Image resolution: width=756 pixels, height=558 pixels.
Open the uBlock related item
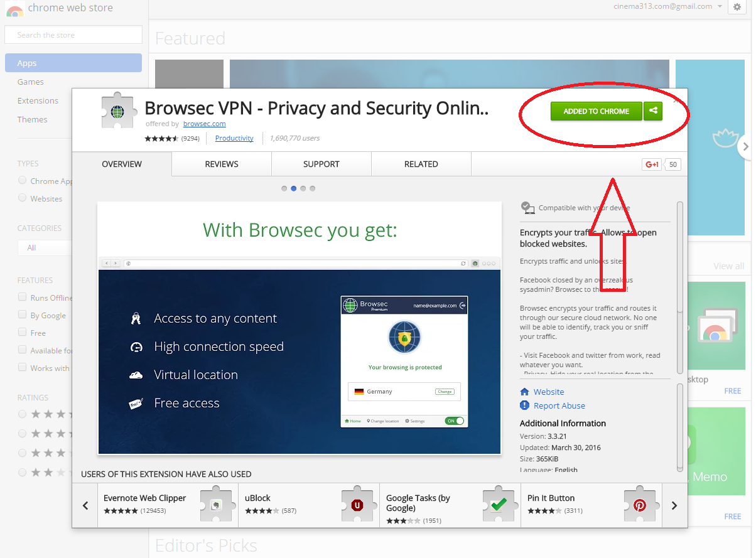[309, 505]
